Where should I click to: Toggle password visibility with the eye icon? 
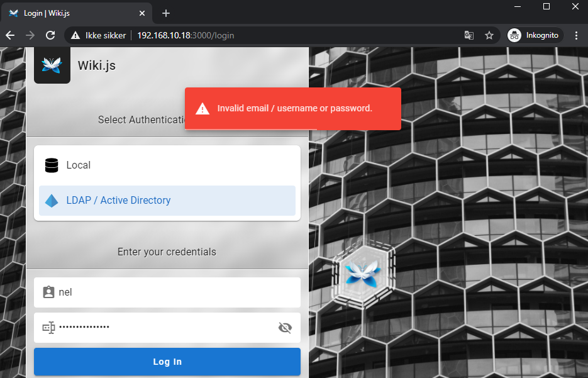pos(285,328)
